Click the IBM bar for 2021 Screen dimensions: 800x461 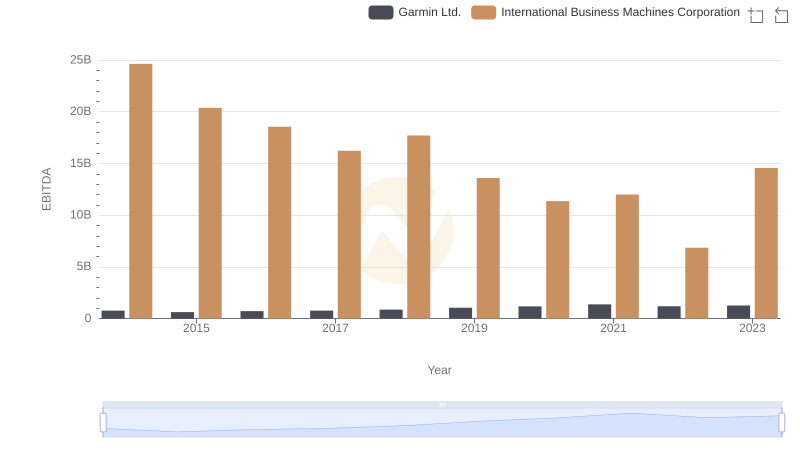tap(627, 257)
